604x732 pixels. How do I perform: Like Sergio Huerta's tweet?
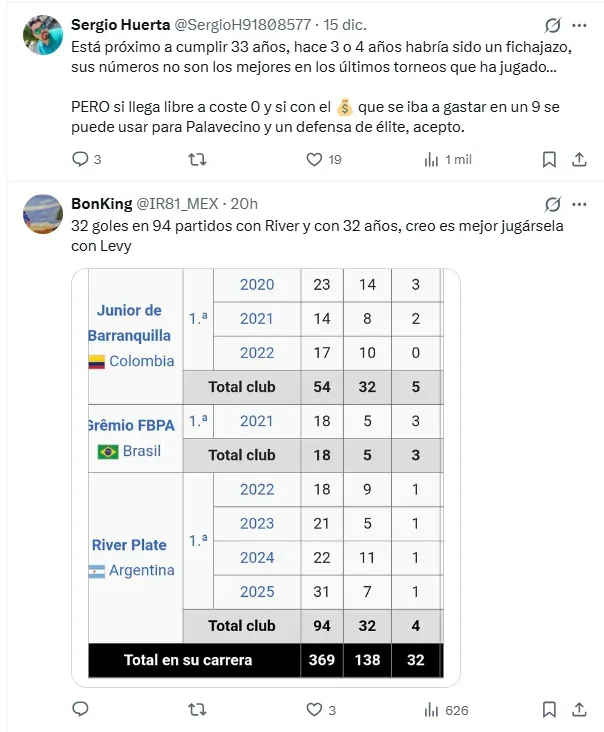314,159
